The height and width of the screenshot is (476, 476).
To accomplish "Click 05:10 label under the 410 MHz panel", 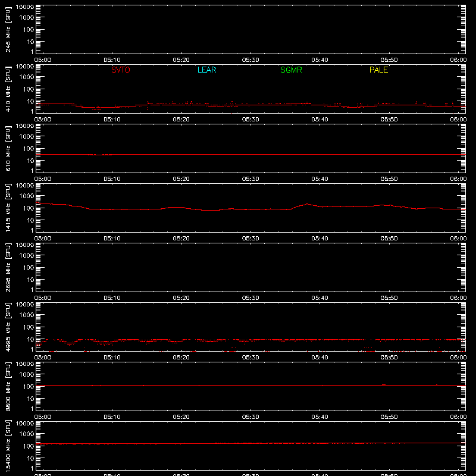I will pyautogui.click(x=112, y=120).
